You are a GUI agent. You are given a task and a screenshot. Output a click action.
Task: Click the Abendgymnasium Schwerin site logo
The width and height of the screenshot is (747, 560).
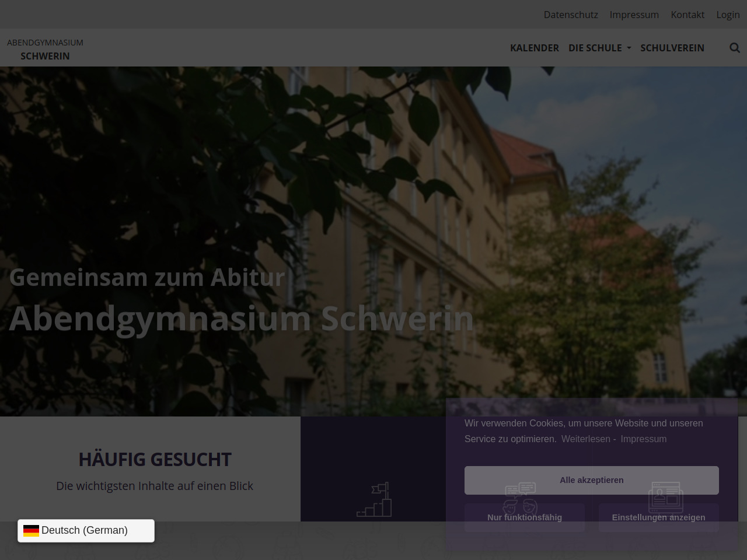(45, 49)
